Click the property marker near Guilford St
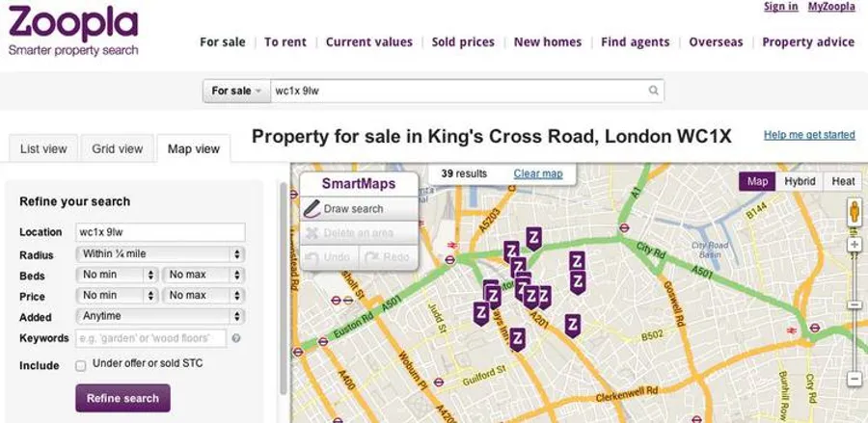This screenshot has height=423, width=868. (x=517, y=338)
